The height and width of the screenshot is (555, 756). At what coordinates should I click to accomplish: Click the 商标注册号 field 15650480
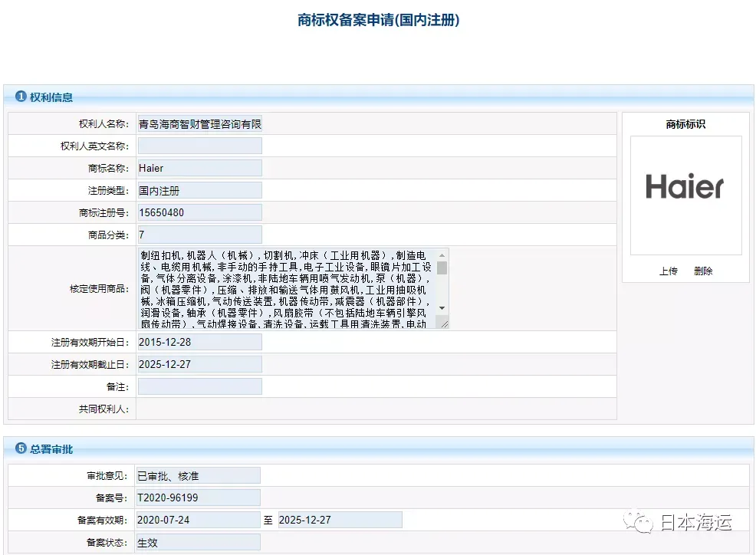pyautogui.click(x=200, y=212)
